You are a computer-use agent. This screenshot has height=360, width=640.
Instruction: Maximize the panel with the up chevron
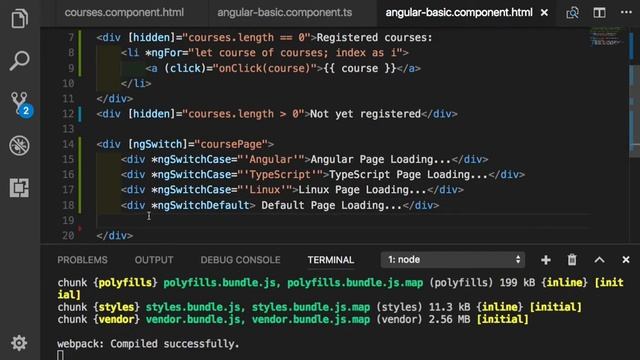pyautogui.click(x=599, y=260)
